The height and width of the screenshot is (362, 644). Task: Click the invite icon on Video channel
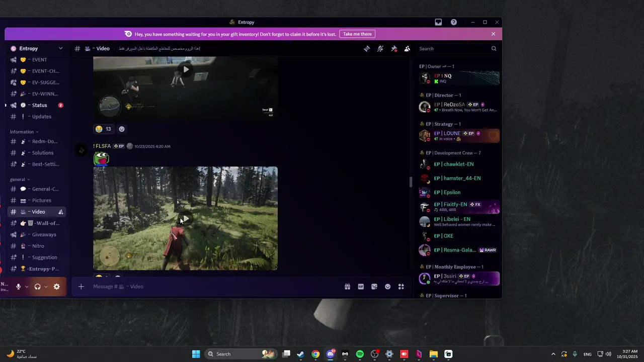61,212
